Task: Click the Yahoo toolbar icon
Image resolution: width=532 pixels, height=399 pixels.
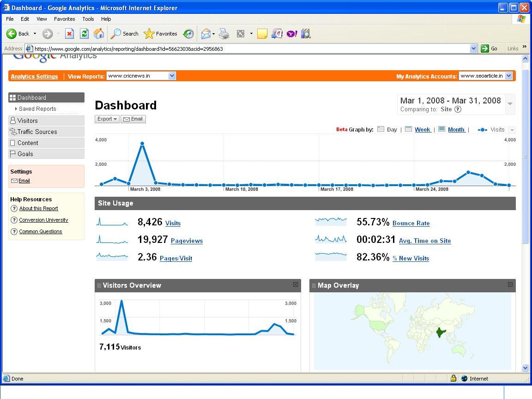Action: pyautogui.click(x=292, y=34)
